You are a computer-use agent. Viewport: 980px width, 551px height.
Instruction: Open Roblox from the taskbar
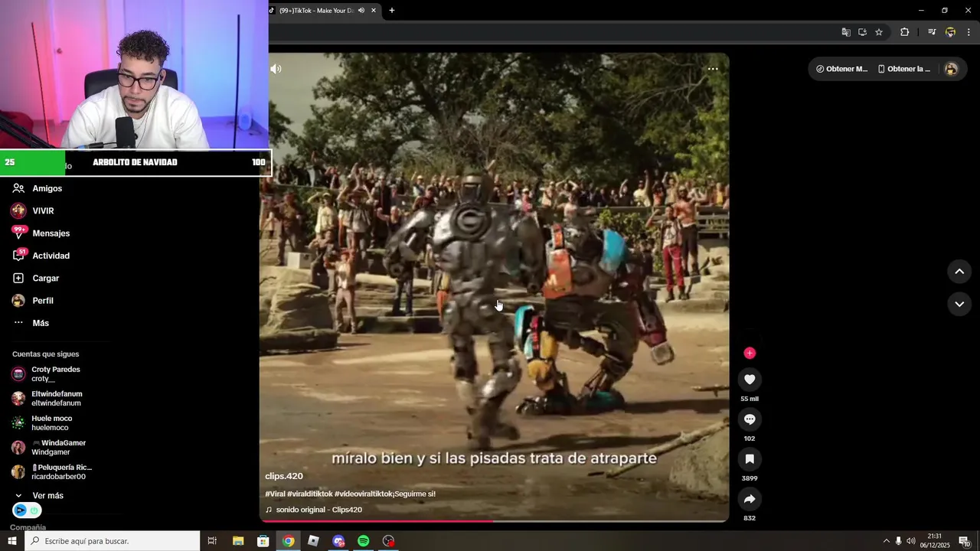coord(313,541)
